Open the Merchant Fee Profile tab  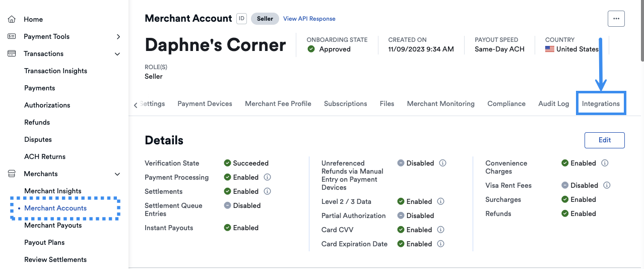[278, 103]
